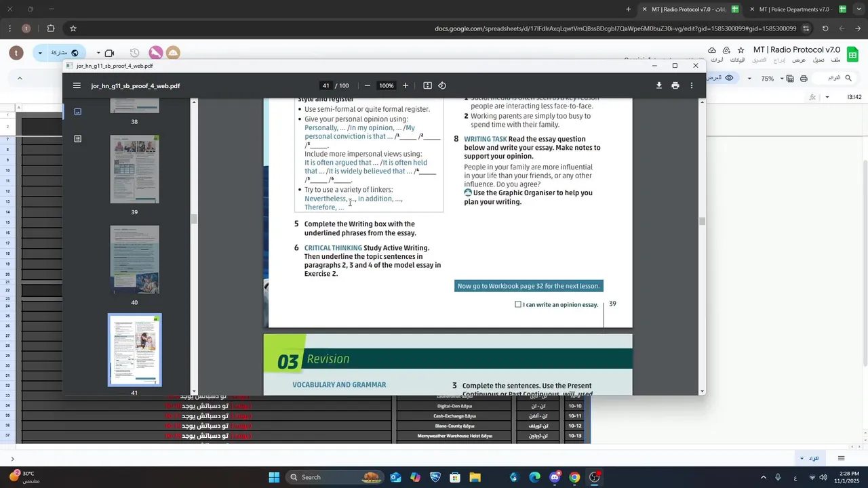Reload the page in Chrome
Image resolution: width=868 pixels, height=488 pixels.
[825, 28]
